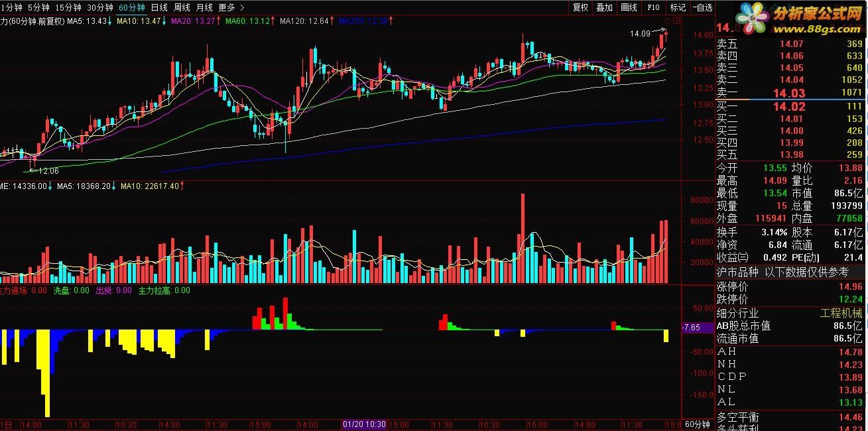This screenshot has height=431, width=868.
Task: Select the 30分钟 chart period
Action: pyautogui.click(x=100, y=7)
